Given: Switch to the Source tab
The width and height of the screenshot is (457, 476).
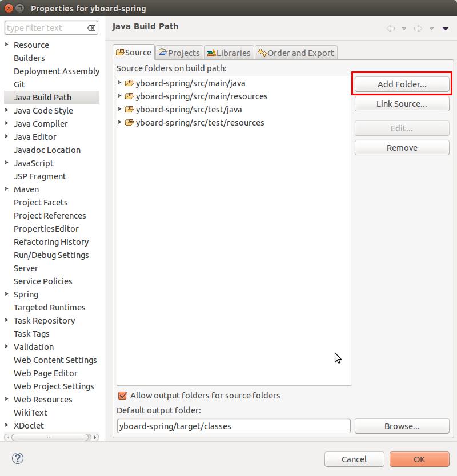Looking at the screenshot, I should coord(134,53).
